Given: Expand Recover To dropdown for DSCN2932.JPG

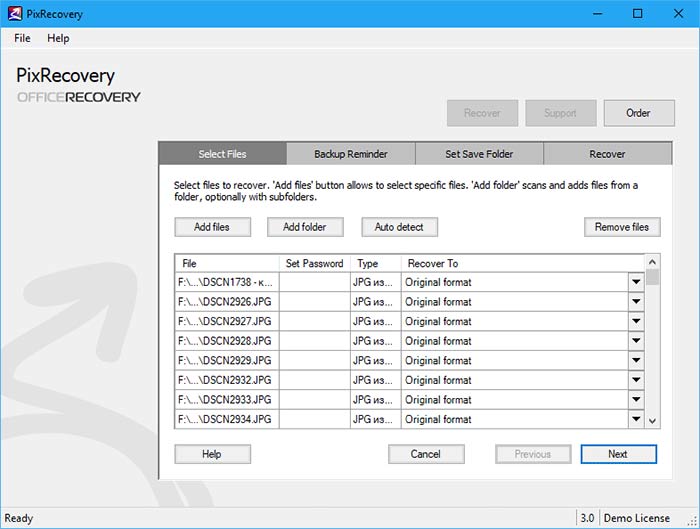Looking at the screenshot, I should [x=636, y=380].
